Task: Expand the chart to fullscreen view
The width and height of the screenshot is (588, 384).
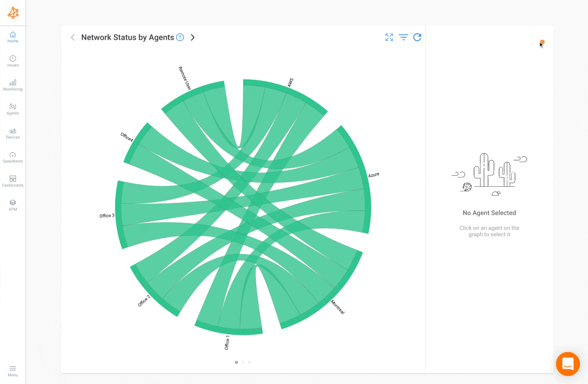Action: tap(389, 37)
